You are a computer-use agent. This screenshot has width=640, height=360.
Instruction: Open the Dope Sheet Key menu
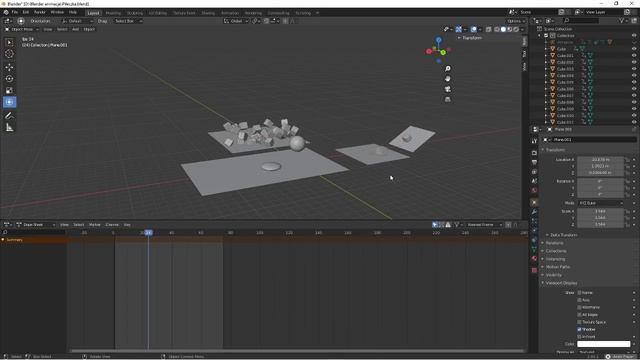[x=127, y=225]
